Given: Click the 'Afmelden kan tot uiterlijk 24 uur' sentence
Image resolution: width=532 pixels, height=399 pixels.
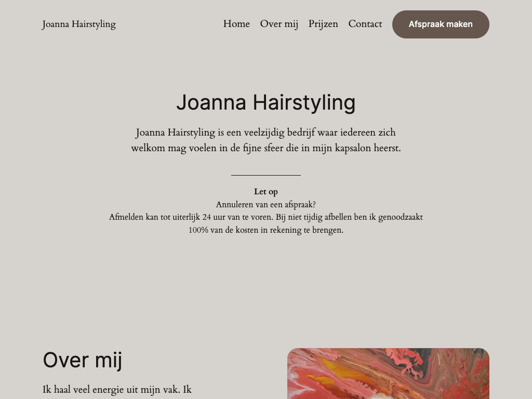Looking at the screenshot, I should click(x=191, y=217).
